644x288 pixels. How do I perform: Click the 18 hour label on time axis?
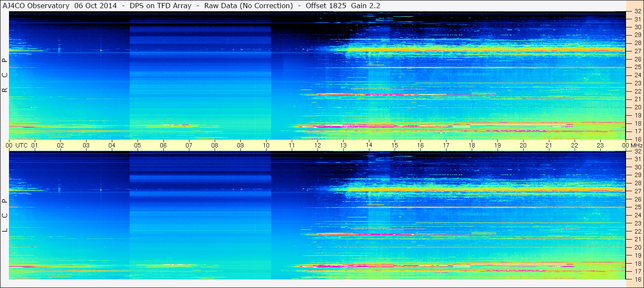(x=472, y=145)
